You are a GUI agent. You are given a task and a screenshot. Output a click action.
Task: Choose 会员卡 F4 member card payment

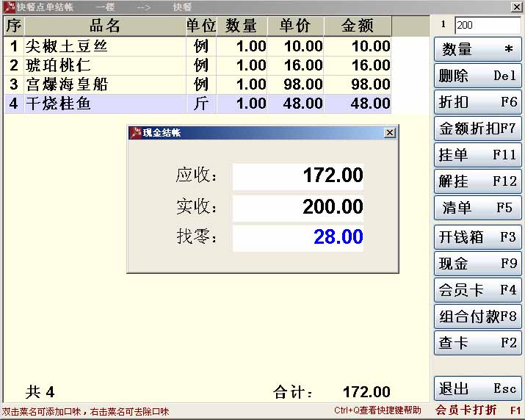(477, 290)
